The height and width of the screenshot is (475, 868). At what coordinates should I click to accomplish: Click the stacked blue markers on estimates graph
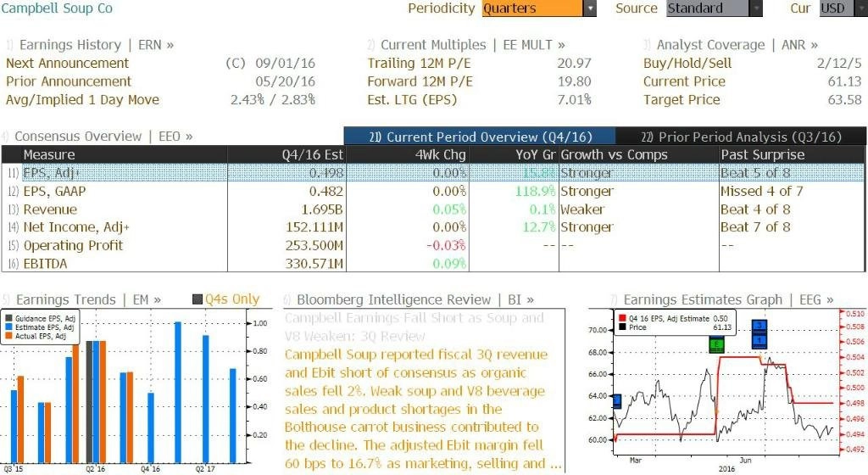click(x=759, y=334)
